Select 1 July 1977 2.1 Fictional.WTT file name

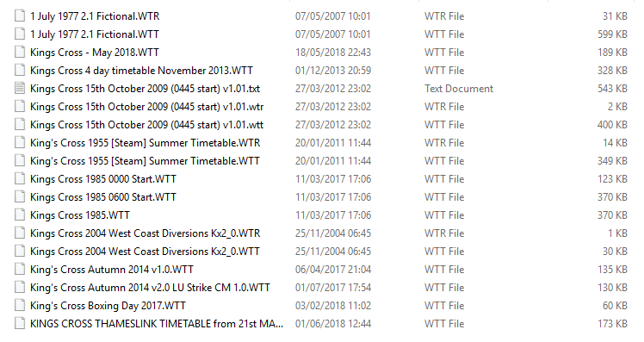click(95, 34)
